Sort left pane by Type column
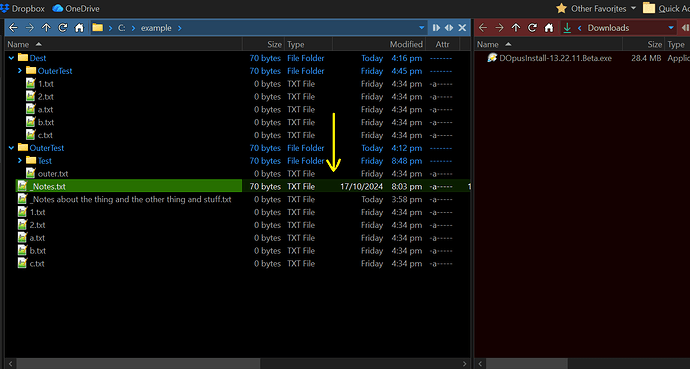Screen dimensions: 690x369 coord(308,44)
